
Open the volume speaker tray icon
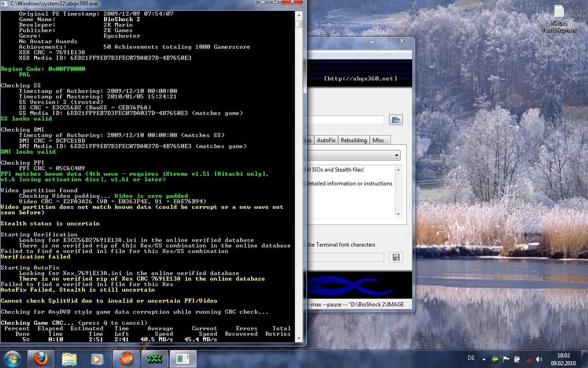[x=539, y=359]
